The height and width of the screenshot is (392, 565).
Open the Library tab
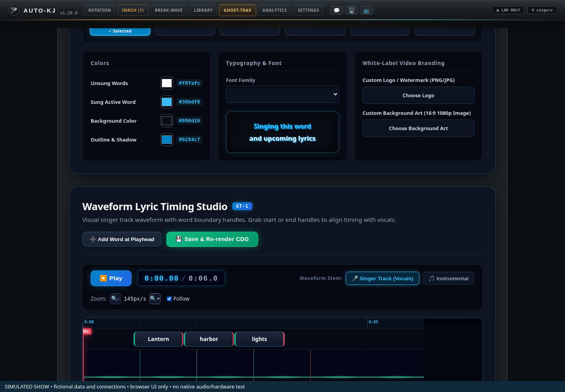[x=203, y=10]
